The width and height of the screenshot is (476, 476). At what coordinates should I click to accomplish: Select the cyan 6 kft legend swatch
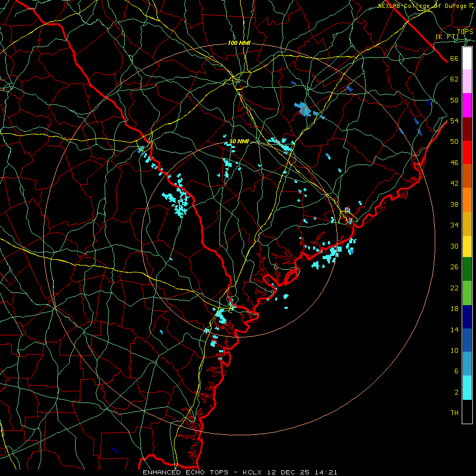click(467, 388)
